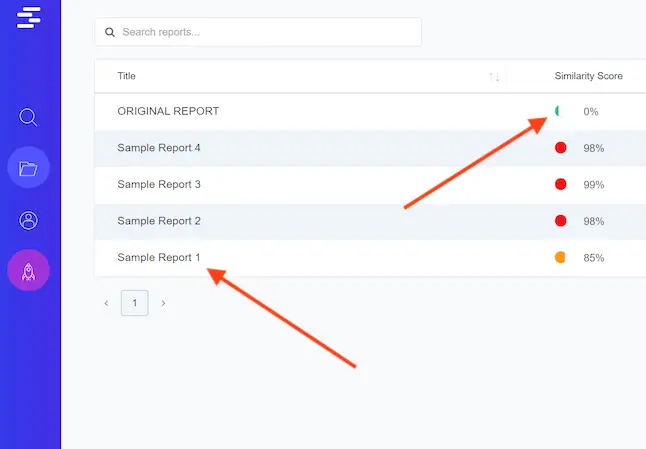Image resolution: width=646 pixels, height=449 pixels.
Task: Open ORIGINAL REPORT entry
Action: [168, 111]
